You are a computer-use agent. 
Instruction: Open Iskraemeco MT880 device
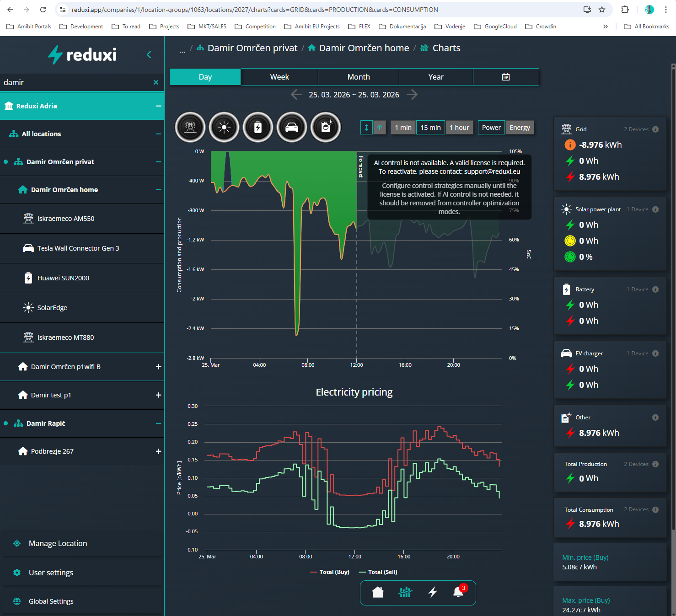[x=82, y=337]
